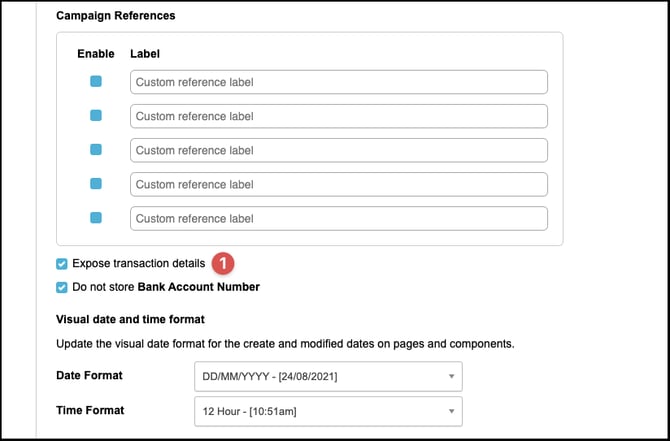
Task: Toggle the fifth campaign reference Enable checkbox
Action: click(x=96, y=218)
